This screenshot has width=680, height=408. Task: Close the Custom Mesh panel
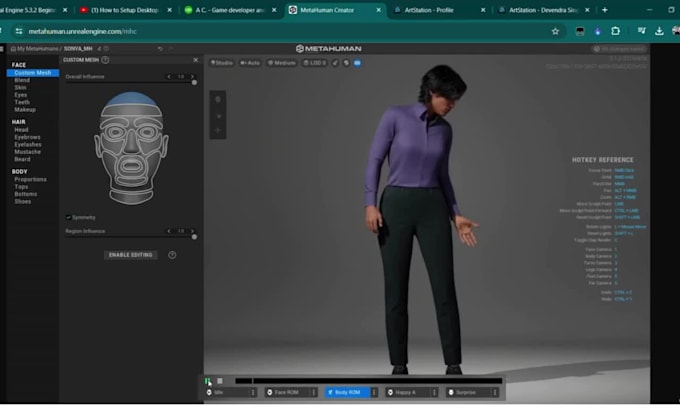pyautogui.click(x=196, y=60)
